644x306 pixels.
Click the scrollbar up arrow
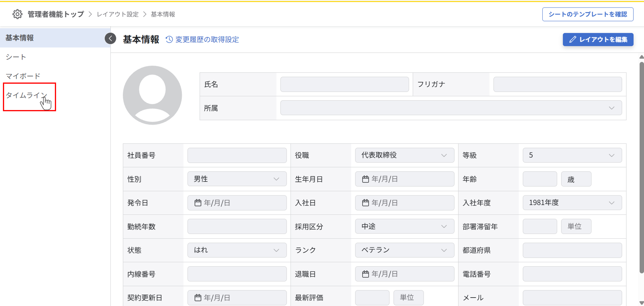[x=642, y=57]
